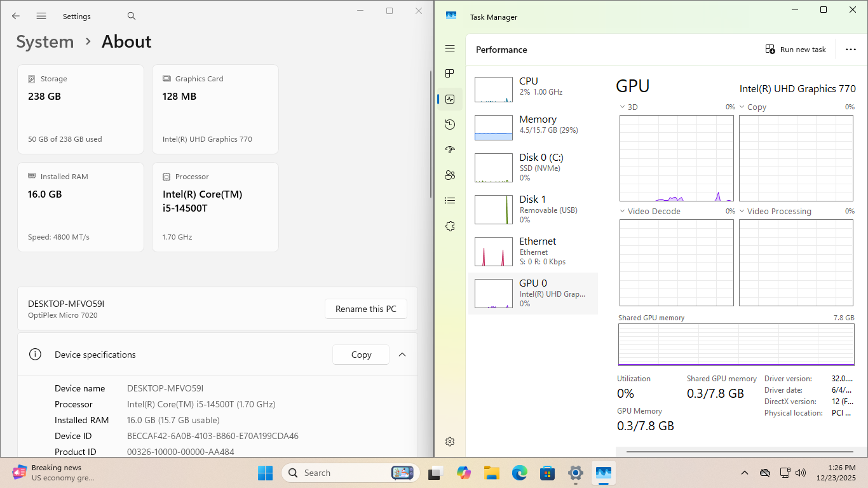The height and width of the screenshot is (488, 868).
Task: Open the Video Decode graph dropdown
Action: pyautogui.click(x=623, y=212)
